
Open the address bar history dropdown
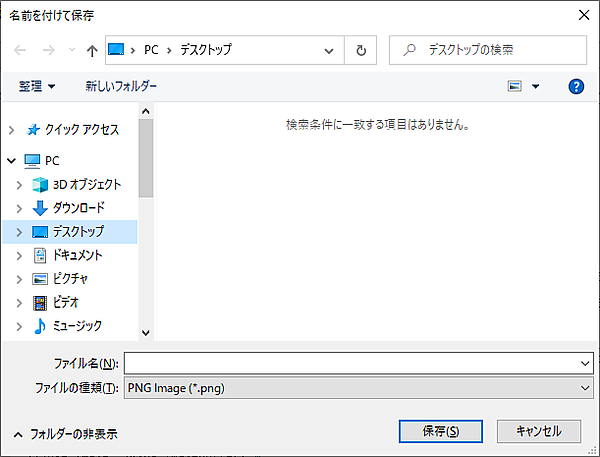coord(329,51)
